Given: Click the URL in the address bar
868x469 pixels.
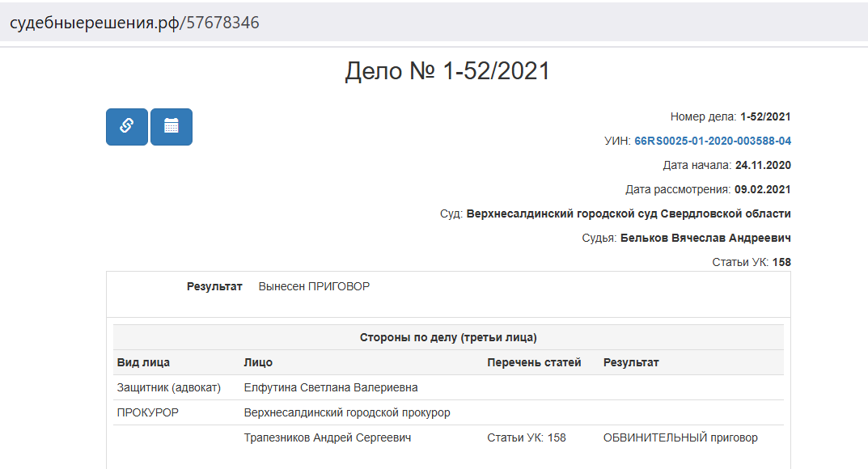Looking at the screenshot, I should (134, 23).
